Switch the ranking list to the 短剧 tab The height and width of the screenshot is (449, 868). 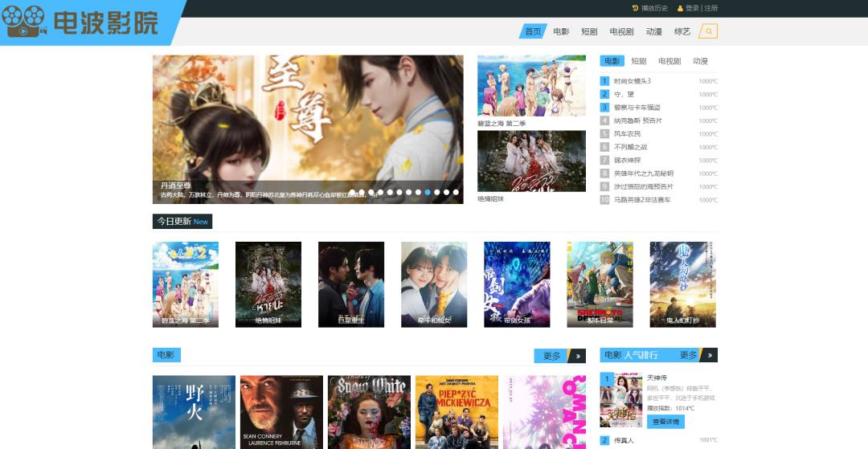(x=638, y=61)
